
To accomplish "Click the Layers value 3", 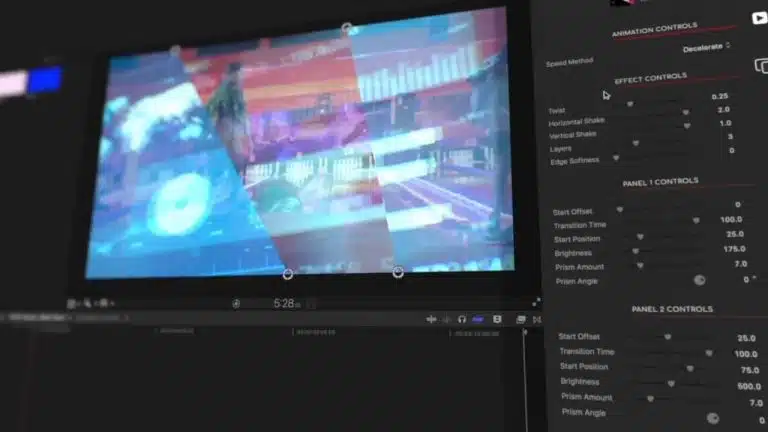I will tap(730, 137).
